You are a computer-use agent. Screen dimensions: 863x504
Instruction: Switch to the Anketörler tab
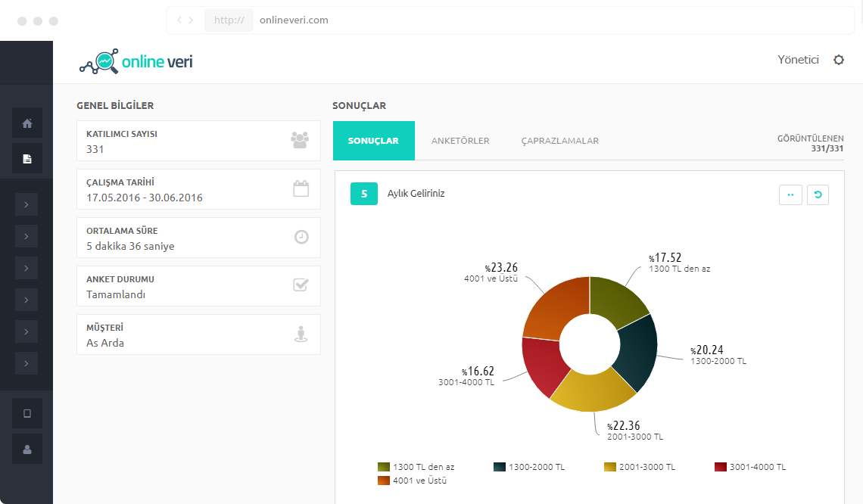point(460,141)
